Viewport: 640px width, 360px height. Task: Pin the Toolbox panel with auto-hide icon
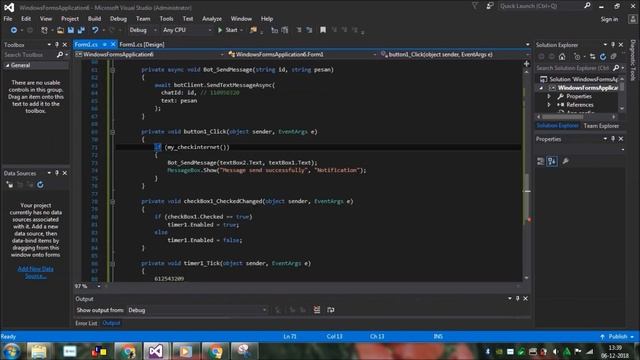click(57, 44)
